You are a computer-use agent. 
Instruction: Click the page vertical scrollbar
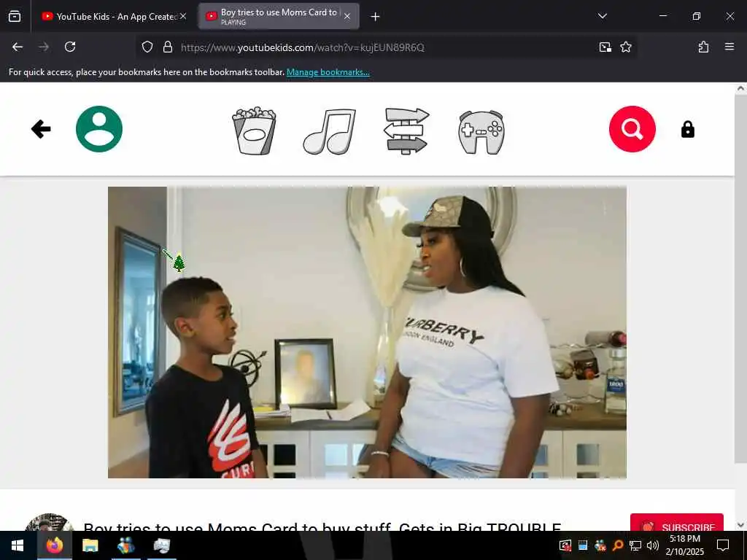(x=740, y=278)
